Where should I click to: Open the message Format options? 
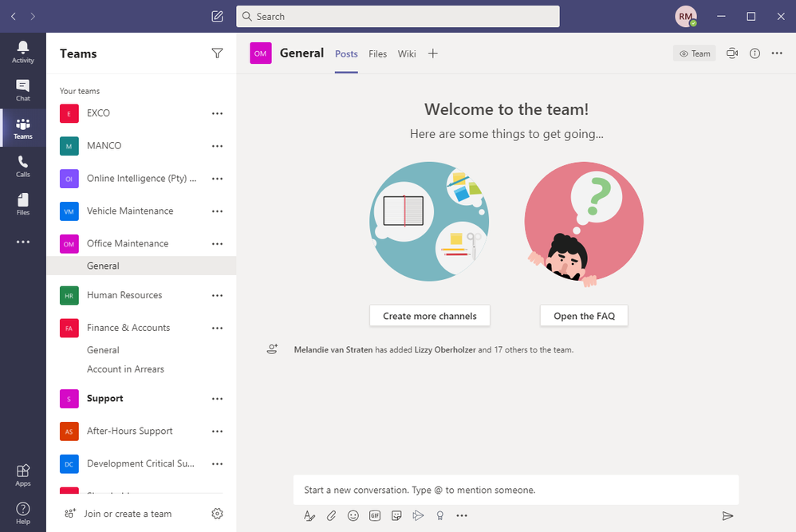point(309,516)
